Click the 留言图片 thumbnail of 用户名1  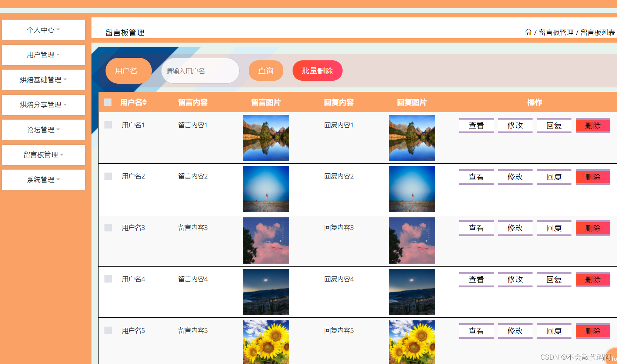[x=266, y=138]
